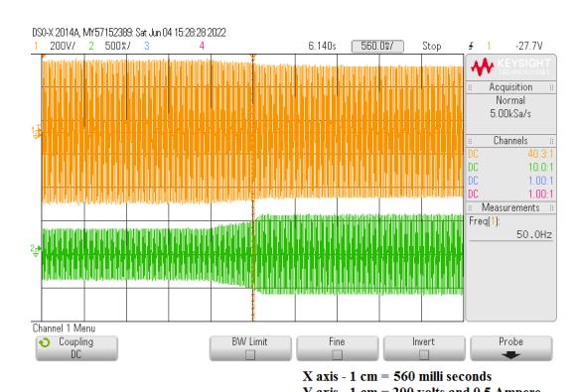Click the channel 2 probe ratio 10.0:1
Screen dimensions: 579x392
click(x=540, y=167)
